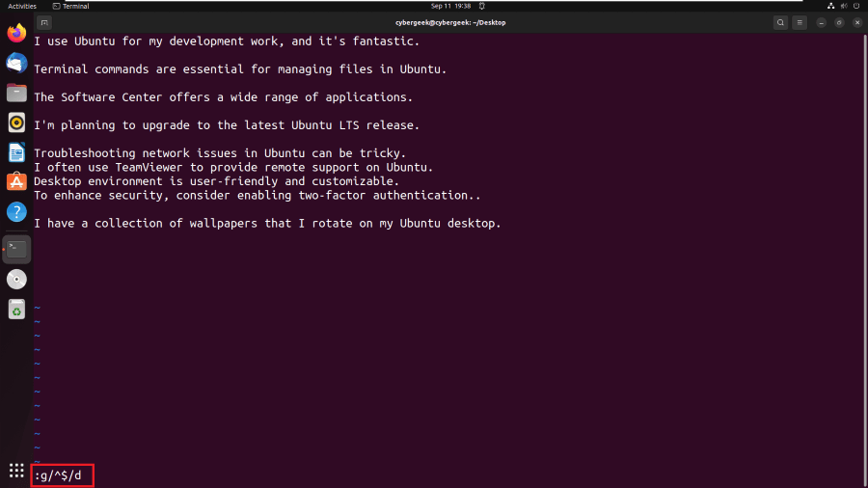
Task: Click the line 'I'm planning to upgrade'
Action: pyautogui.click(x=227, y=125)
